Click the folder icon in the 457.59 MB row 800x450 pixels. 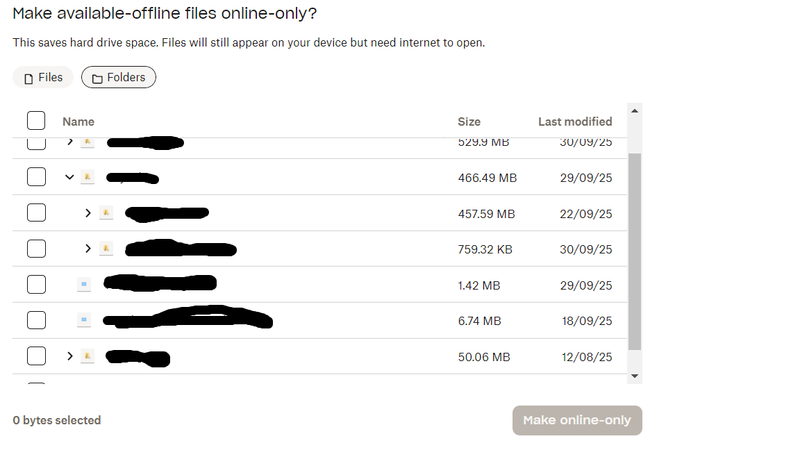pos(106,213)
